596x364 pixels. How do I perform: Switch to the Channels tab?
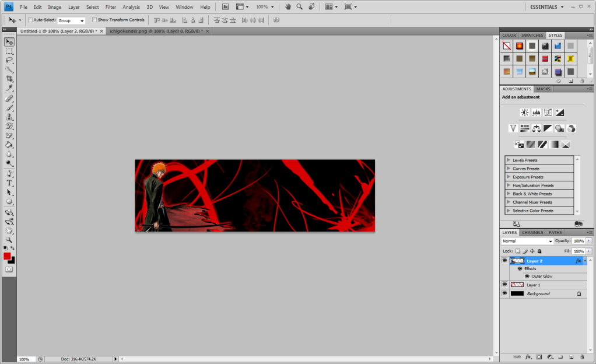532,232
